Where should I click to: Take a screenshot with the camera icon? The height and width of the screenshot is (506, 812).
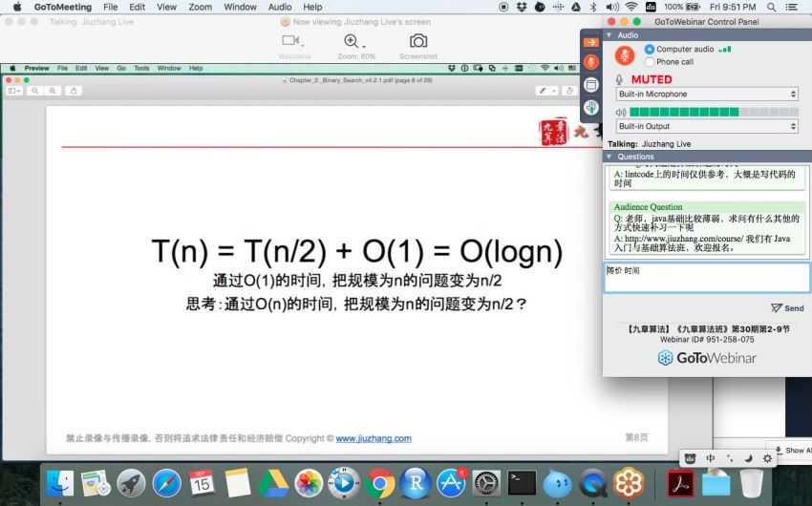pos(418,41)
